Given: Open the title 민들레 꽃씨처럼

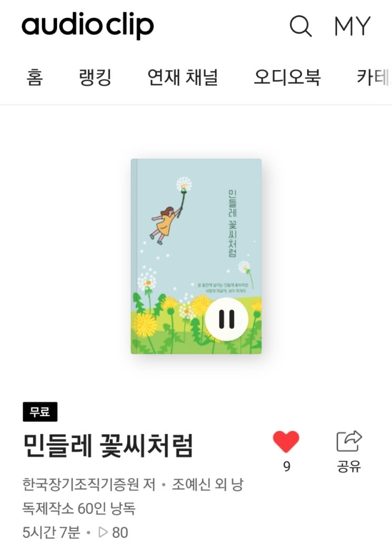Looking at the screenshot, I should [x=108, y=446].
